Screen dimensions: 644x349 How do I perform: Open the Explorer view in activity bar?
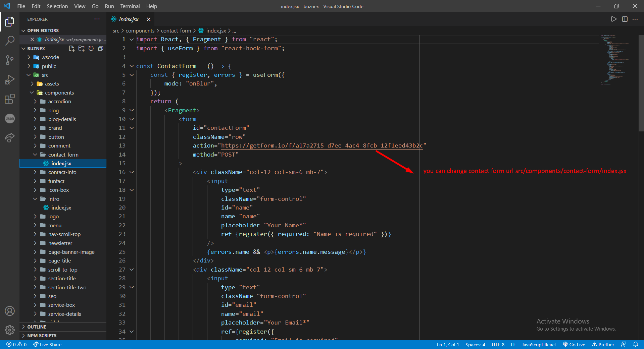10,22
